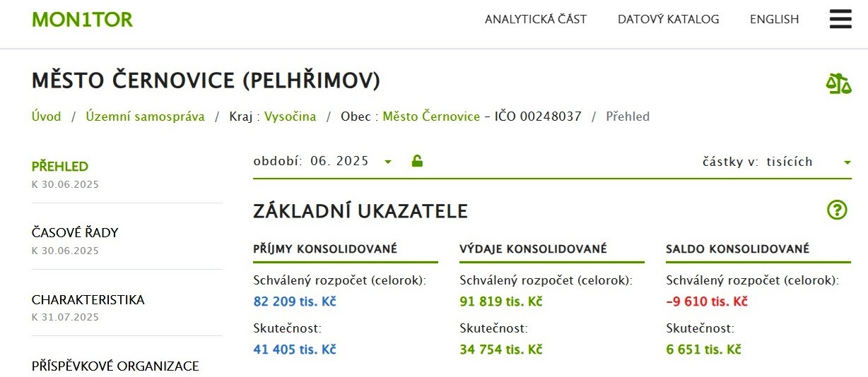Switch language to English
This screenshot has height=377, width=868.
(x=774, y=20)
